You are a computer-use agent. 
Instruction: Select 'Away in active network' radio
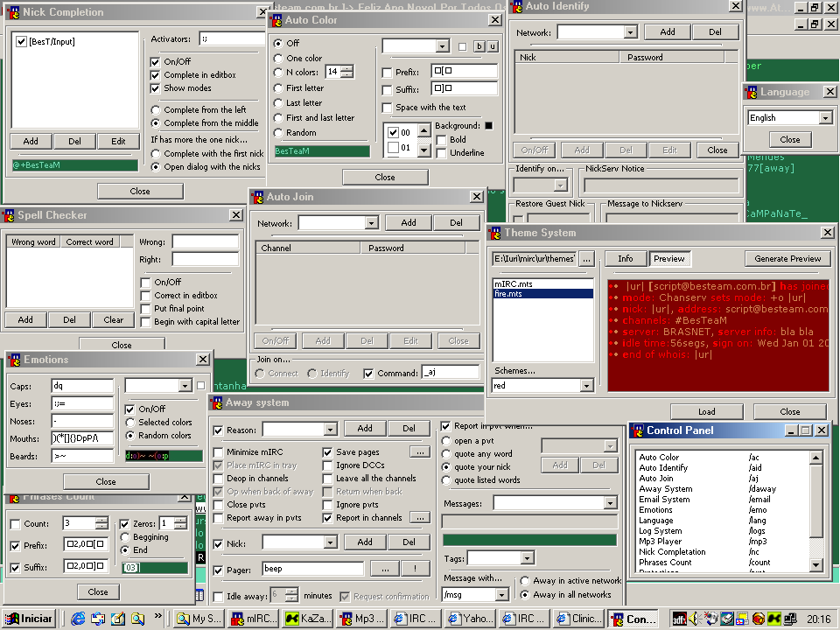coord(525,581)
